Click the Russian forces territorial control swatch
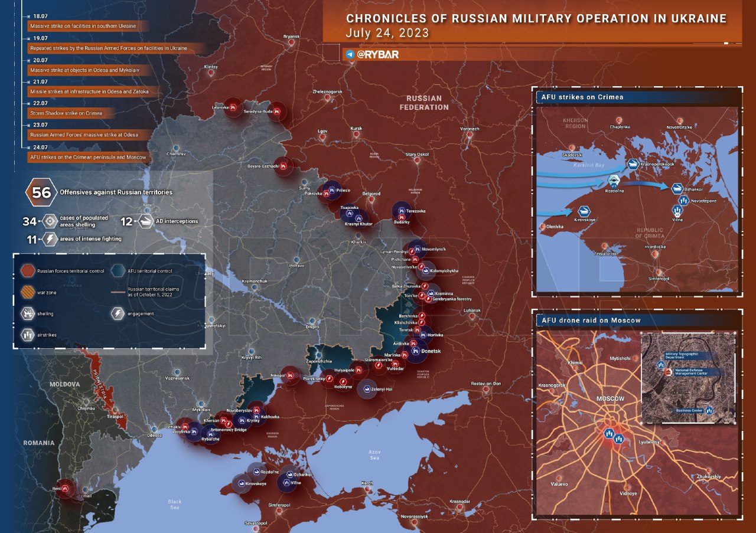Screen dimensions: 756x533 27,271
